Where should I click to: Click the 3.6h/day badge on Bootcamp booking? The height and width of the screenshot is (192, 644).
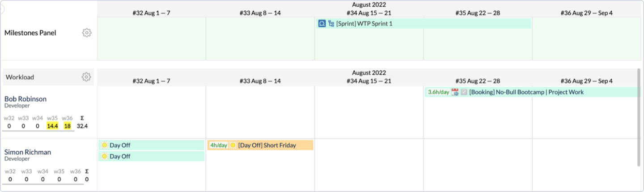coord(438,92)
